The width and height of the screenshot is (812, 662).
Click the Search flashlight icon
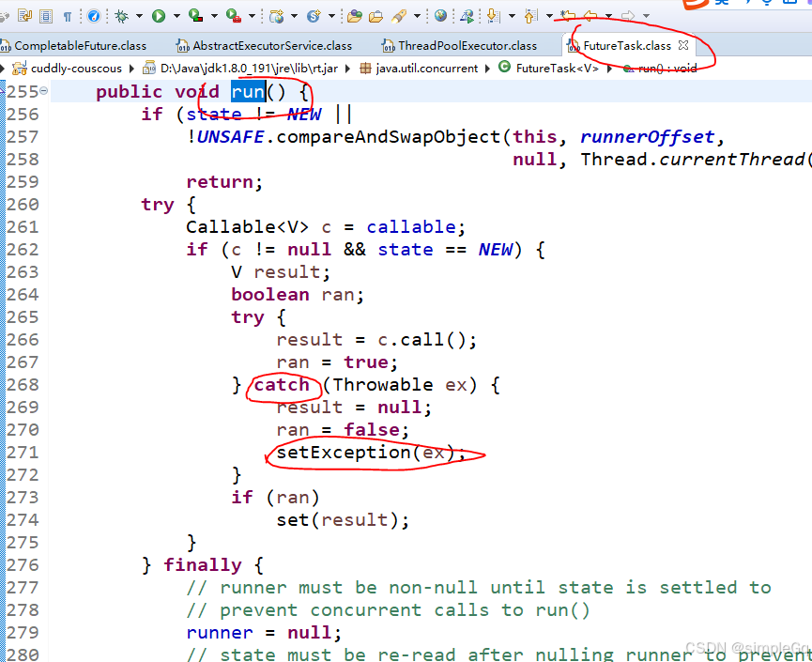[399, 16]
